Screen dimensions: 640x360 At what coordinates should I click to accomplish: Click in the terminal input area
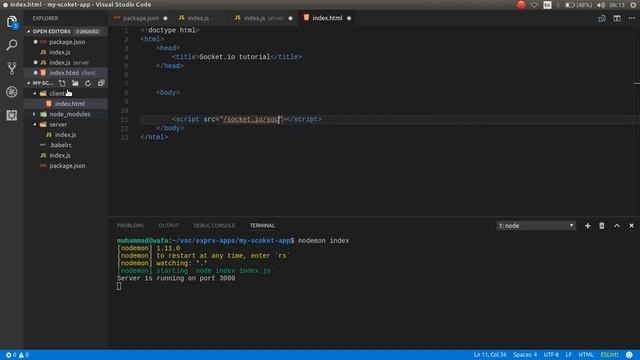[x=119, y=286]
